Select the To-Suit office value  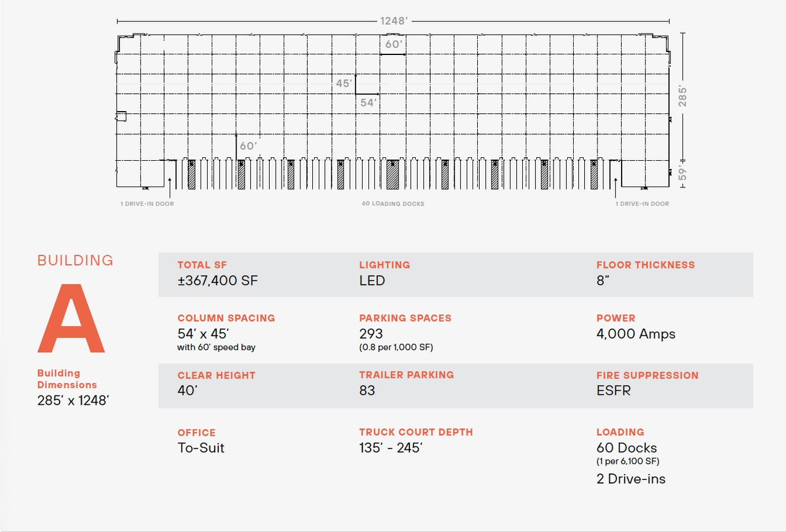pos(201,448)
